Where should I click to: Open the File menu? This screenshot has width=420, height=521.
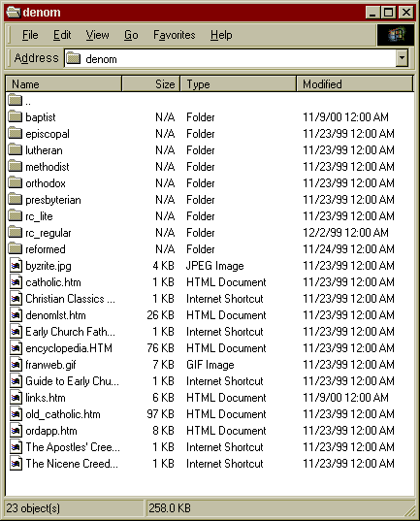coord(30,35)
